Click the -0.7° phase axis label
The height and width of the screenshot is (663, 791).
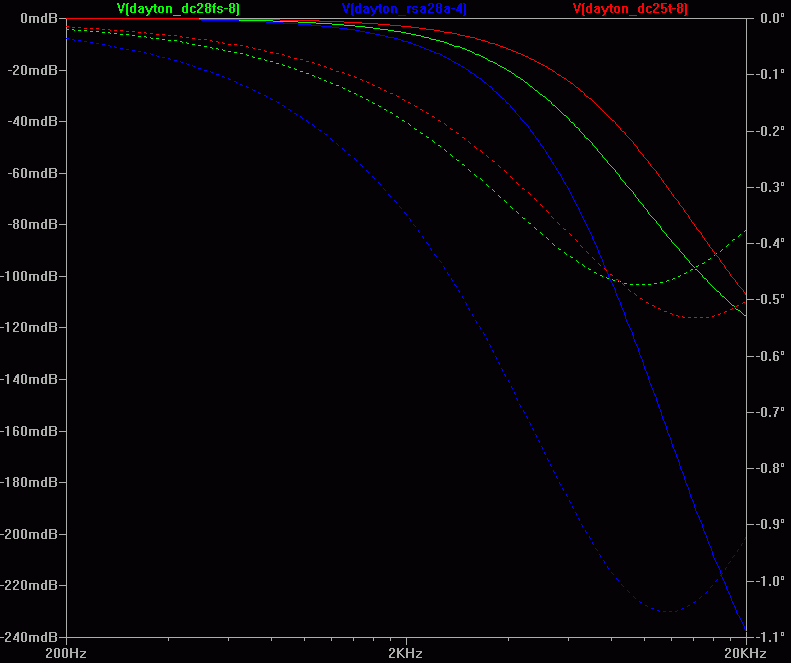(x=769, y=412)
